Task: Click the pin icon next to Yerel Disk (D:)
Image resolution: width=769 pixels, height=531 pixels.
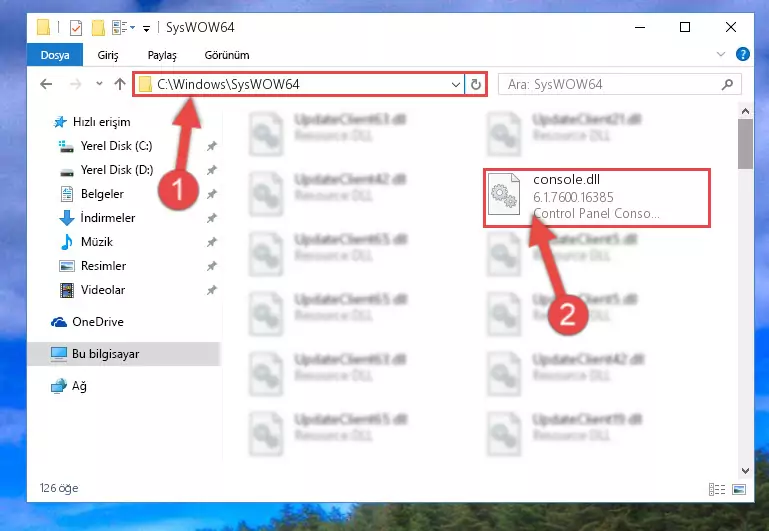Action: (x=211, y=170)
